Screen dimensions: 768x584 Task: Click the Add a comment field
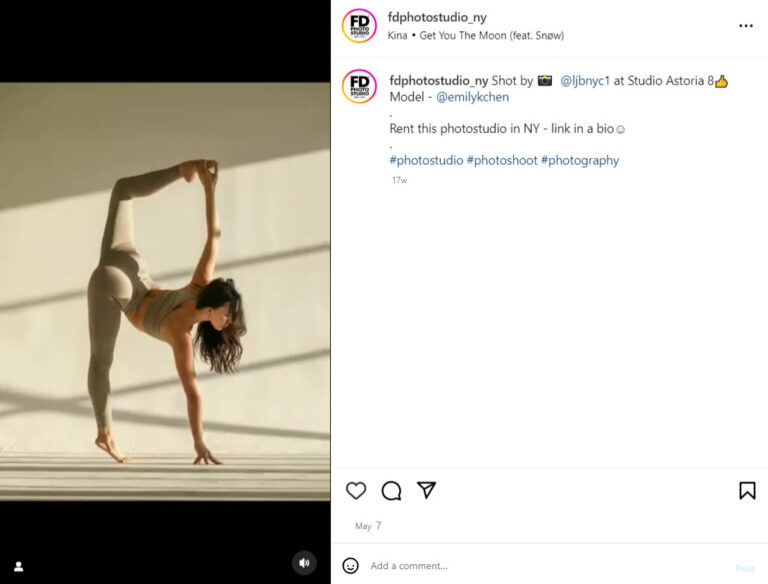click(x=549, y=566)
